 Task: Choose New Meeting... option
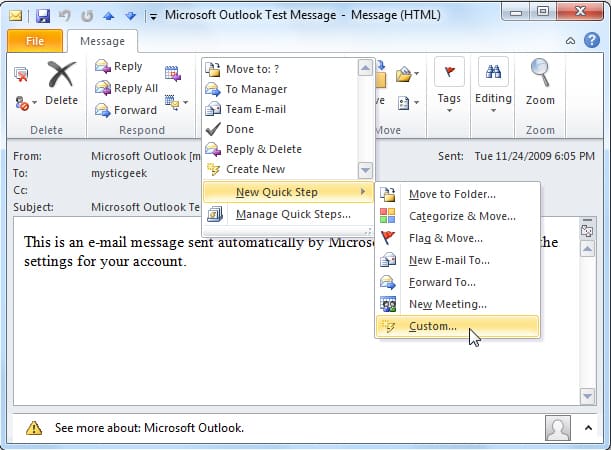click(x=457, y=304)
